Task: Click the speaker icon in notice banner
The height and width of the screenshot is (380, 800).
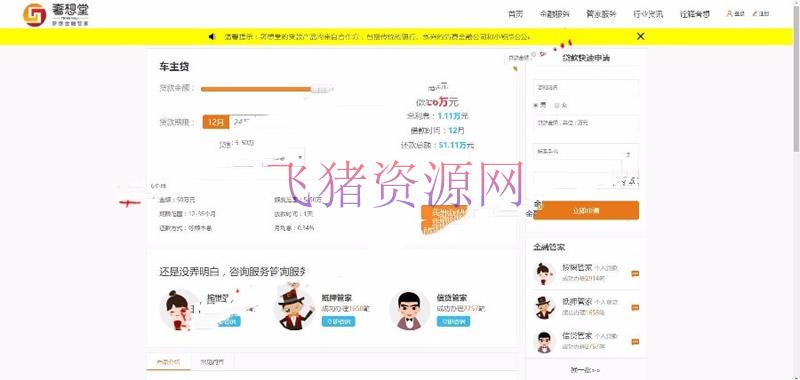Action: point(212,36)
